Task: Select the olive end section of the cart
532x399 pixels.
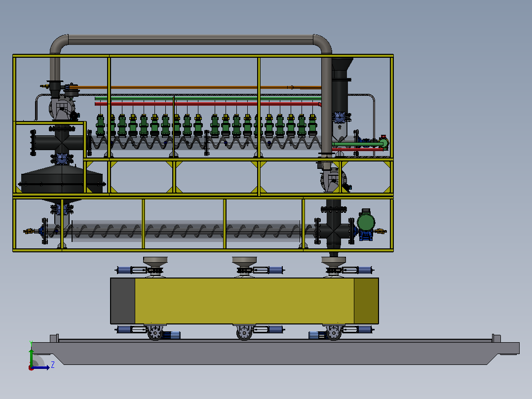Action: point(366,301)
